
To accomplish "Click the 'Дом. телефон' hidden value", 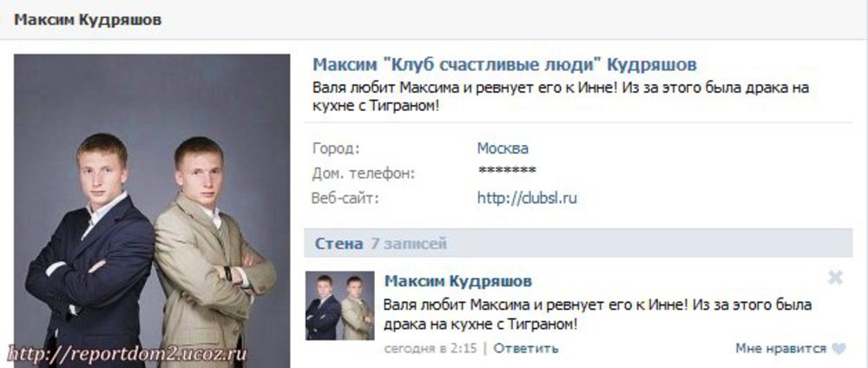I will [507, 171].
